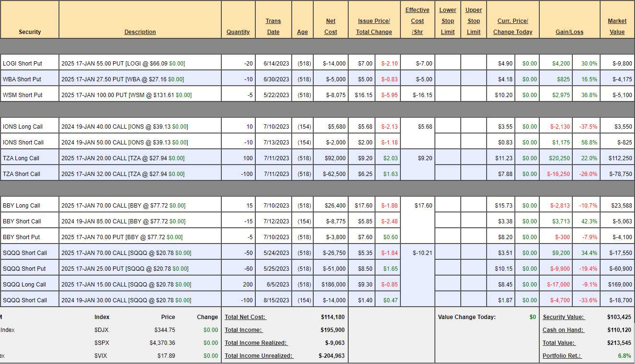Click the Description column header
This screenshot has width=635, height=364.
click(140, 32)
